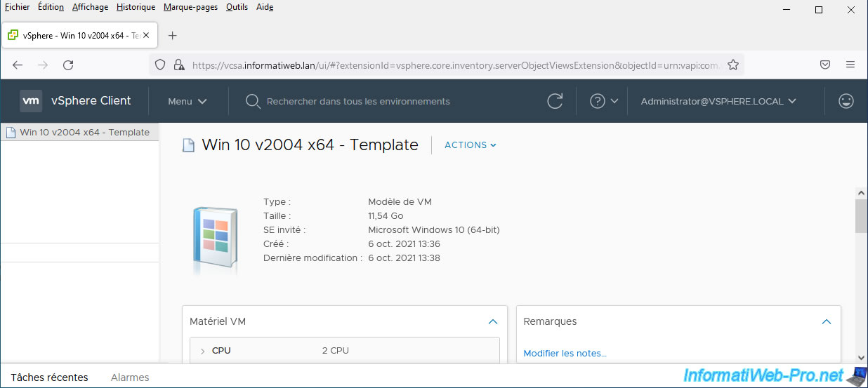868x388 pixels.
Task: Collapse the Remarques panel
Action: pos(827,321)
